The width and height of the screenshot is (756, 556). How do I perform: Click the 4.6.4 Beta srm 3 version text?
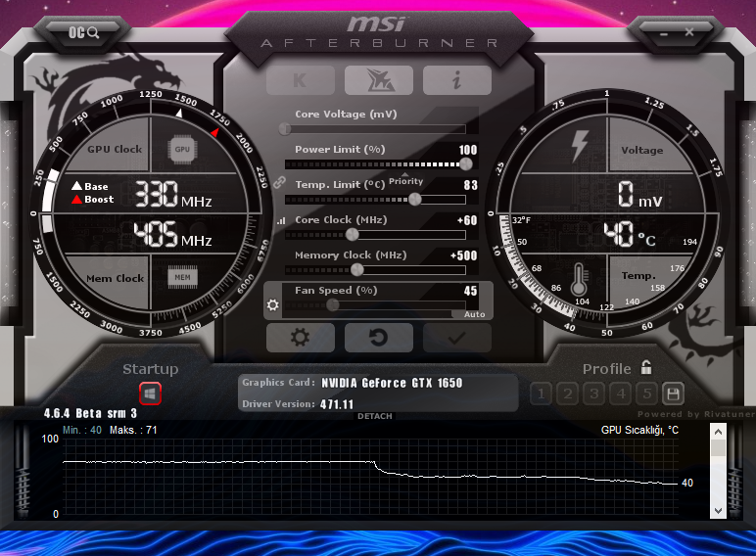point(90,413)
